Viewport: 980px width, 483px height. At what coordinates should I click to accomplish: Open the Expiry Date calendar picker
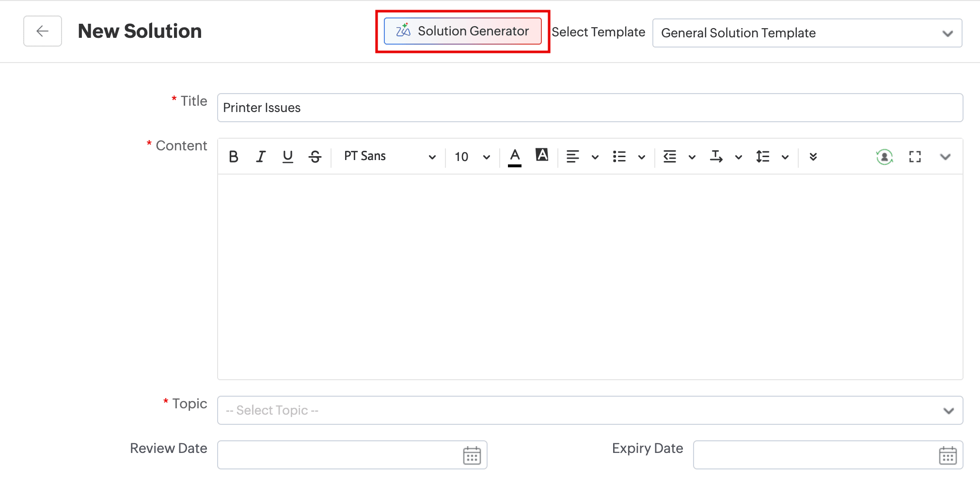pyautogui.click(x=948, y=455)
